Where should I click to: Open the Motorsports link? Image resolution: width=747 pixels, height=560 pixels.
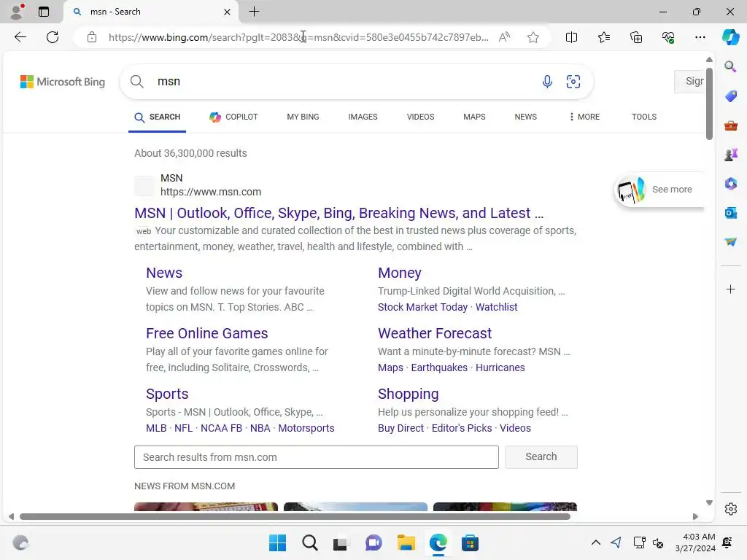tap(306, 428)
